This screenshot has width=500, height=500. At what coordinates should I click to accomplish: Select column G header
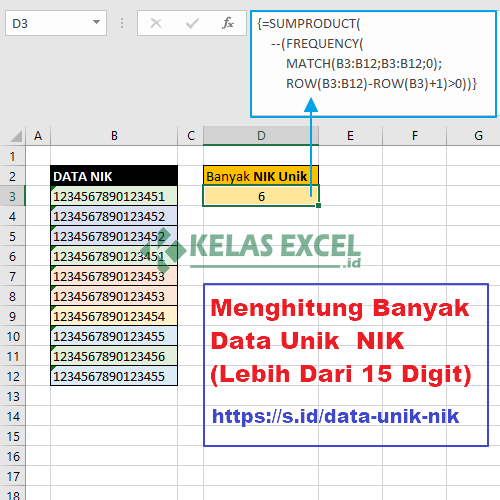(478, 136)
